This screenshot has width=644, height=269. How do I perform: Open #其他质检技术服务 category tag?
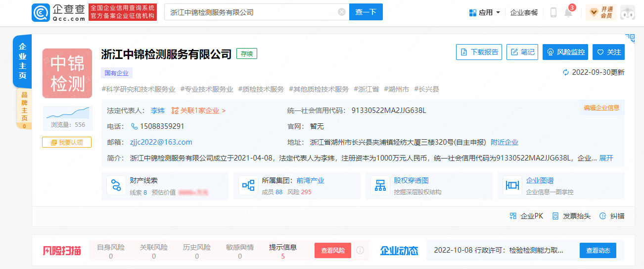319,89
